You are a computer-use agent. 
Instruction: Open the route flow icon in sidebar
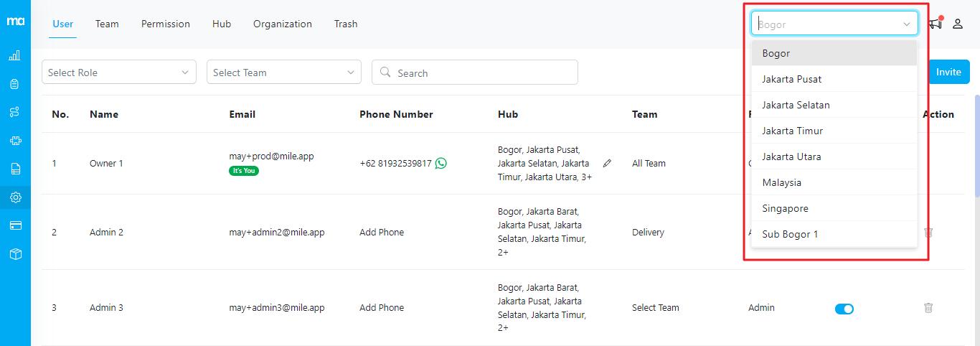click(15, 112)
